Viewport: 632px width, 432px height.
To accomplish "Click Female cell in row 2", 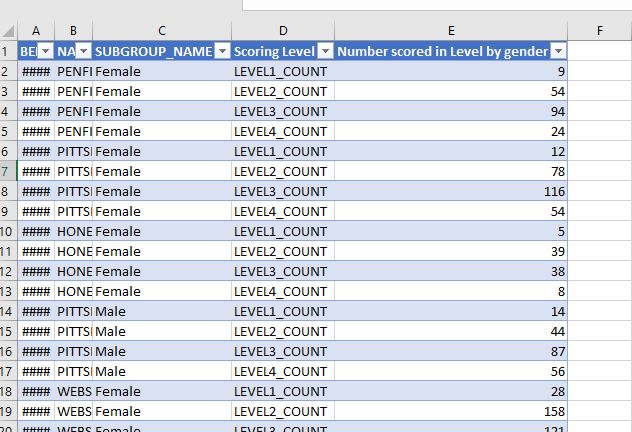I will point(162,71).
